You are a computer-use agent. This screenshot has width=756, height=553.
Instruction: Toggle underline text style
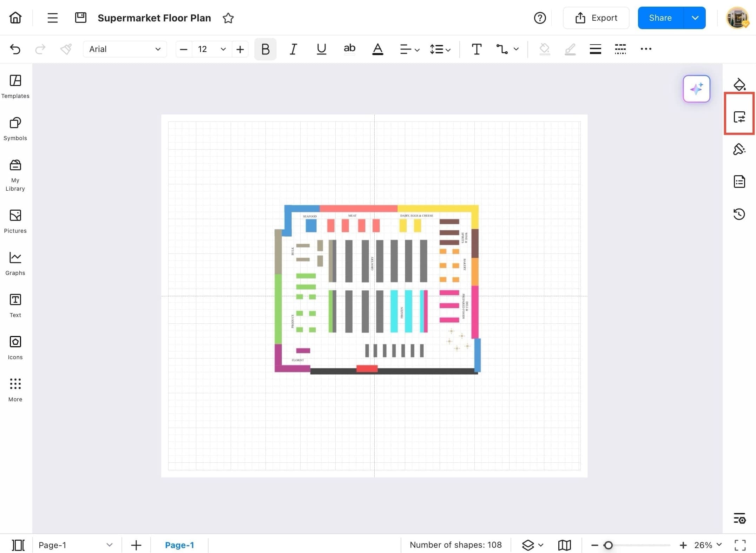[x=321, y=49]
